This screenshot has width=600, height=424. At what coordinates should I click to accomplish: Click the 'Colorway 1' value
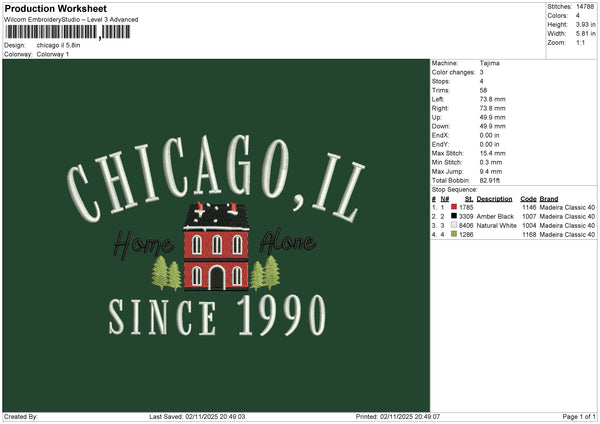click(53, 54)
